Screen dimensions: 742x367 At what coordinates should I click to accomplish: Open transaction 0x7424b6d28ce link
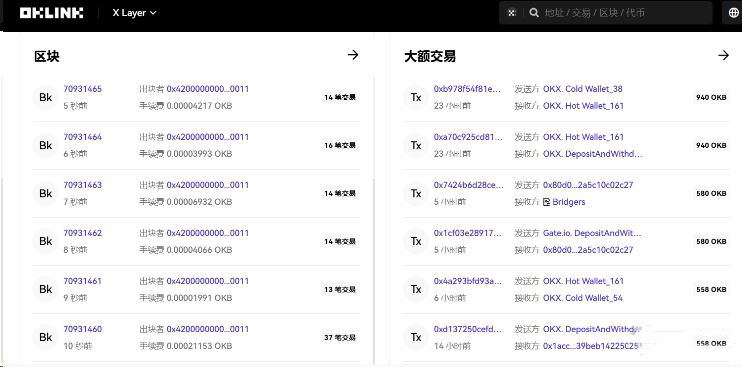[x=468, y=184]
